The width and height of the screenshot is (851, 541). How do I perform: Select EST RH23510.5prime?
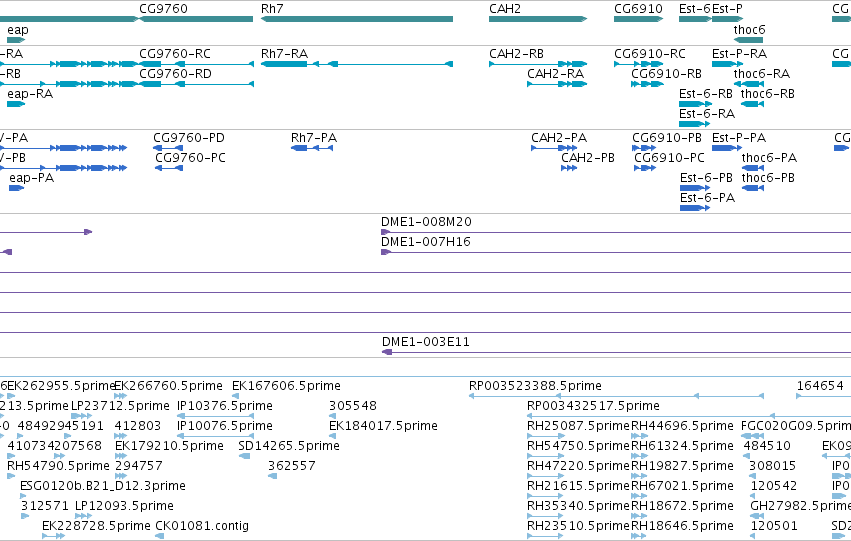(545, 537)
